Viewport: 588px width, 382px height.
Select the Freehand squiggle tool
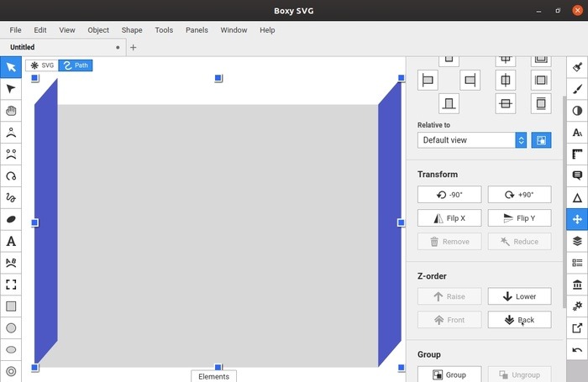tap(11, 197)
